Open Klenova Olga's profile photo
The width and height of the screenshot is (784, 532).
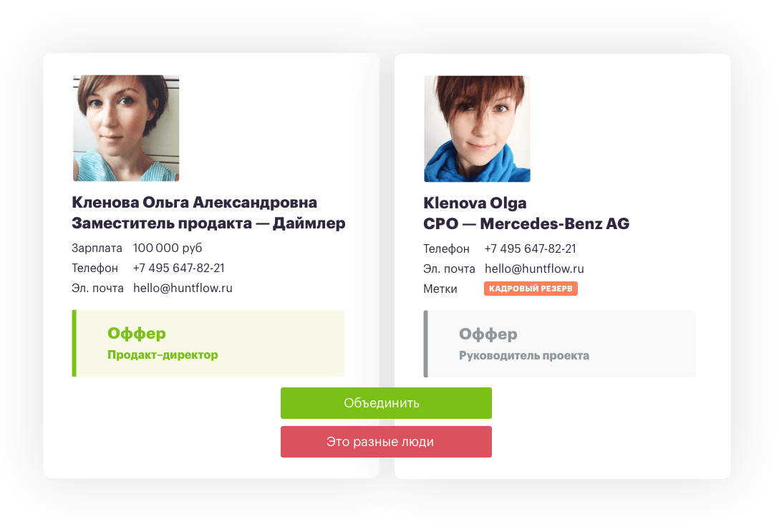(477, 129)
